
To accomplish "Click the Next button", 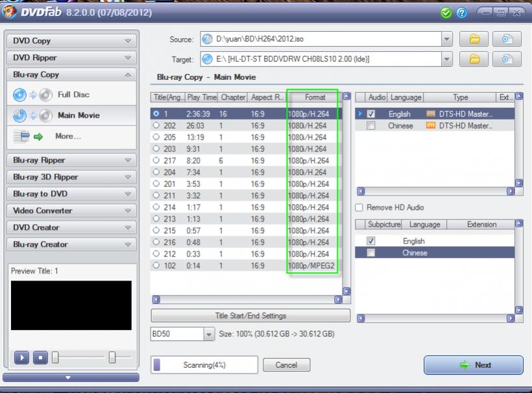I will [474, 365].
